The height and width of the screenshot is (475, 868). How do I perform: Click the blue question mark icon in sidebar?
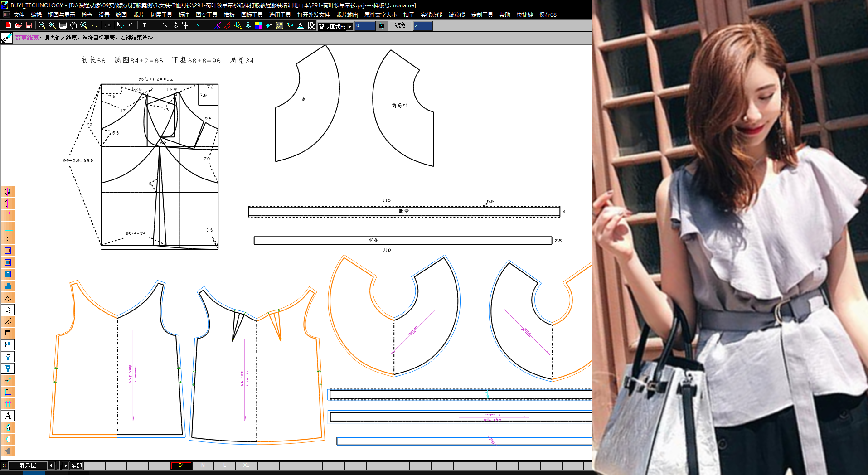8,274
